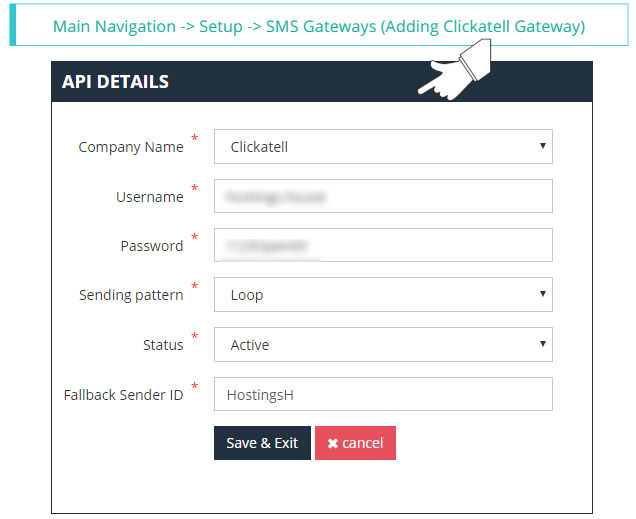Select the Password label
Image resolution: width=636 pixels, height=519 pixels.
[152, 246]
